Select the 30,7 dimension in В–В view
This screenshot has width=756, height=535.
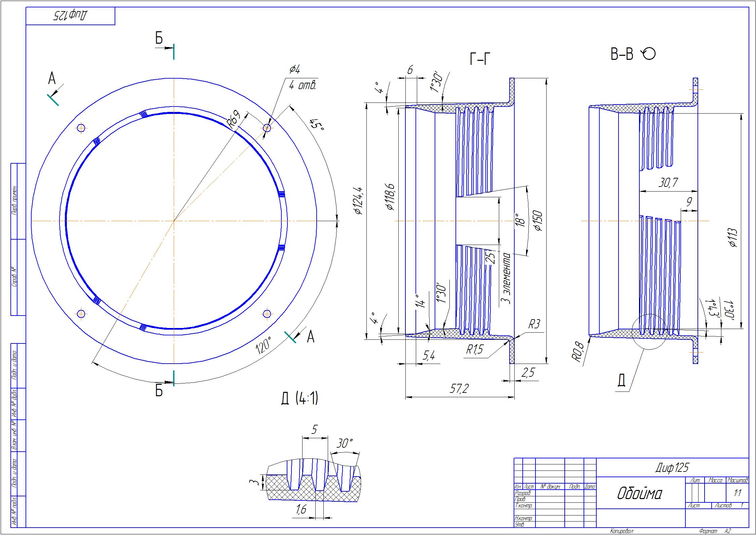[x=668, y=183]
